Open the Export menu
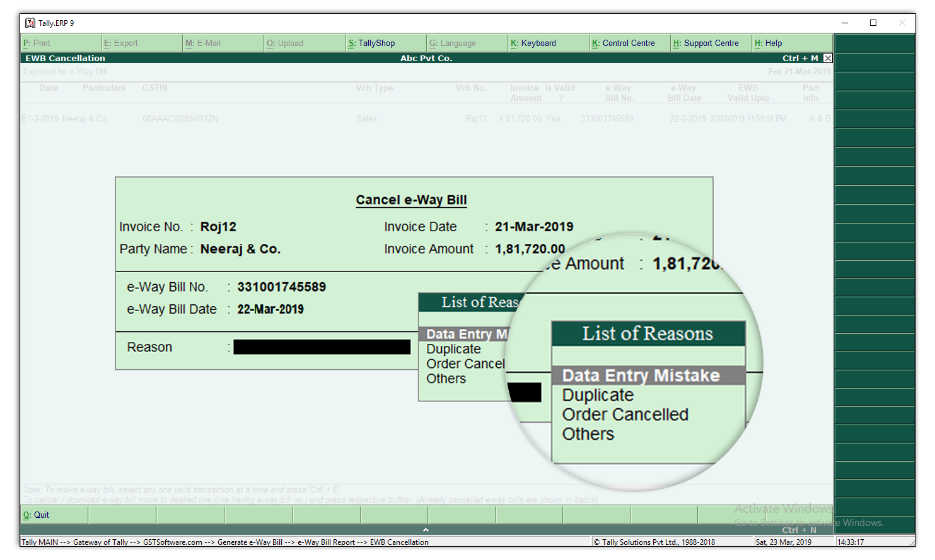The width and height of the screenshot is (935, 560). pos(142,43)
